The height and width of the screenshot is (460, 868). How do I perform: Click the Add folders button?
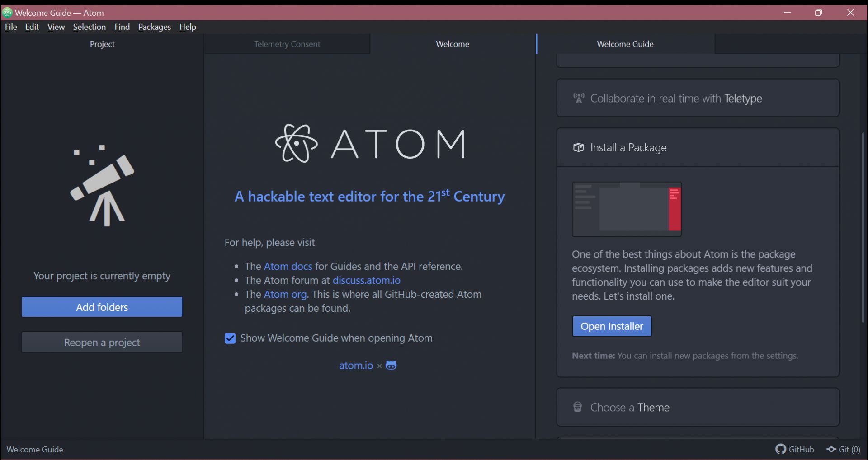102,307
